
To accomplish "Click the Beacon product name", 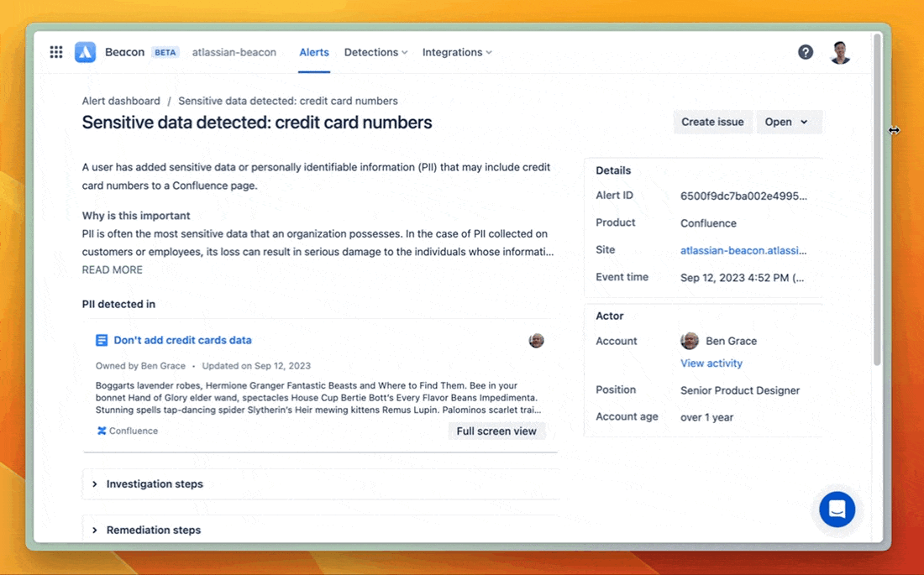I will click(124, 52).
